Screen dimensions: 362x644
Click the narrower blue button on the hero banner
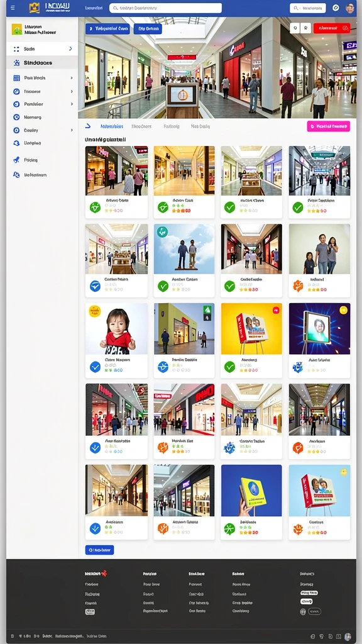pyautogui.click(x=148, y=29)
